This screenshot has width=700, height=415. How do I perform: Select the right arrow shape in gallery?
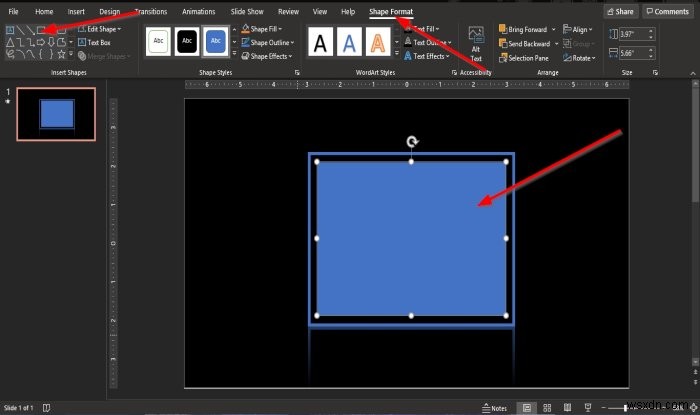click(41, 42)
